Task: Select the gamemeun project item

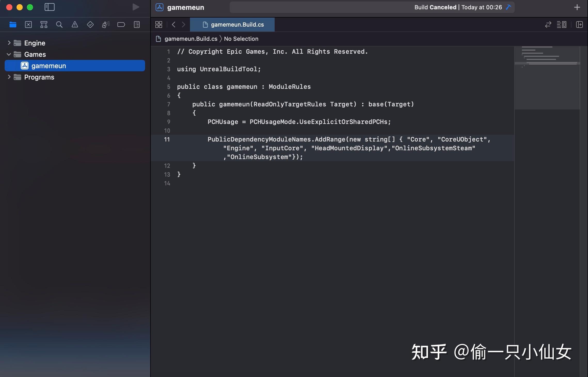Action: [x=75, y=66]
